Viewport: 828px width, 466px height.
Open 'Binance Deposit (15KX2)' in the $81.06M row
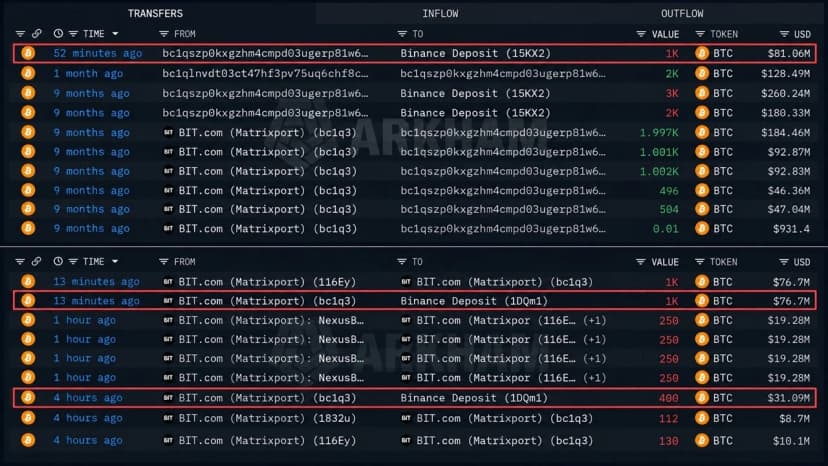pyautogui.click(x=475, y=53)
